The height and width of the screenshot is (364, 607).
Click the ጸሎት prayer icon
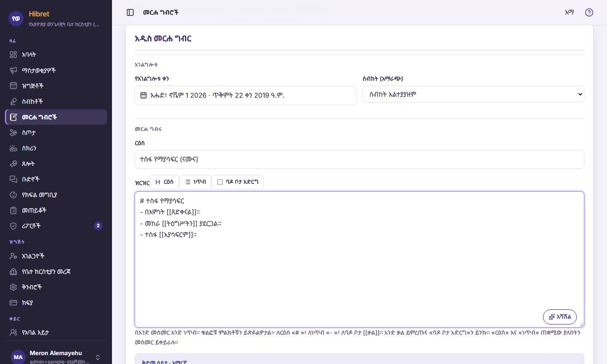pos(13,163)
